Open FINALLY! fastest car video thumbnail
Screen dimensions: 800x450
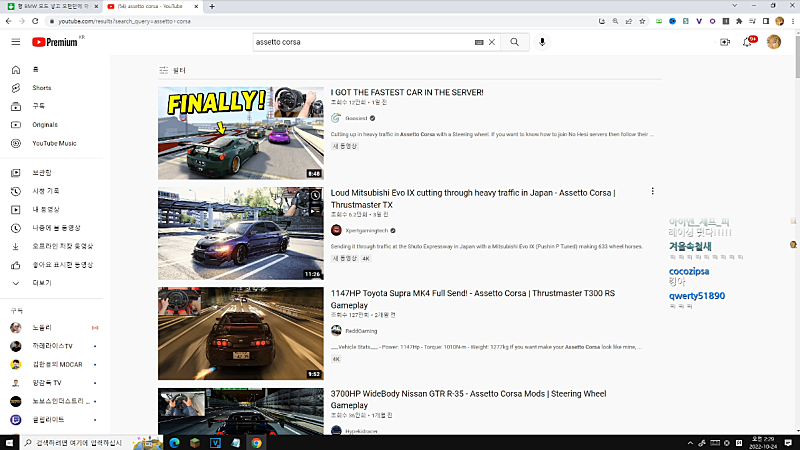tap(241, 133)
